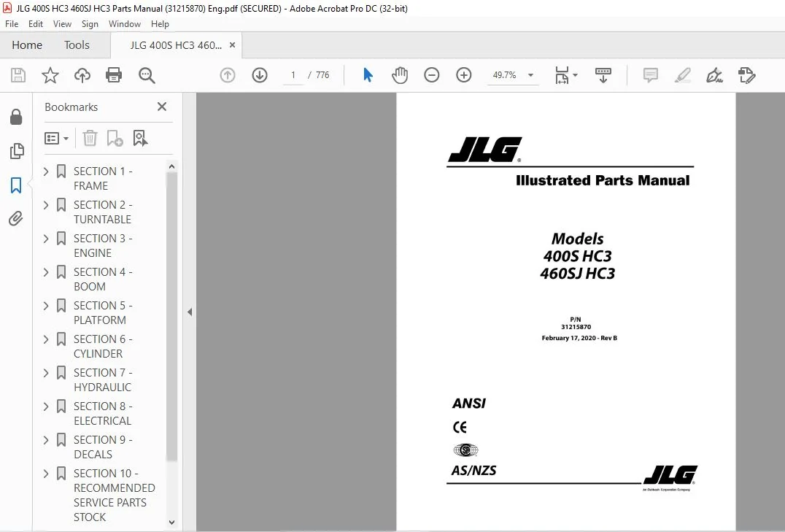Print the document
The height and width of the screenshot is (532, 785).
tap(114, 75)
